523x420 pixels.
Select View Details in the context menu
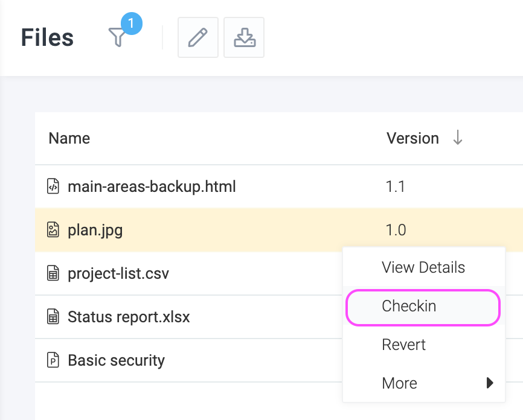(x=424, y=267)
